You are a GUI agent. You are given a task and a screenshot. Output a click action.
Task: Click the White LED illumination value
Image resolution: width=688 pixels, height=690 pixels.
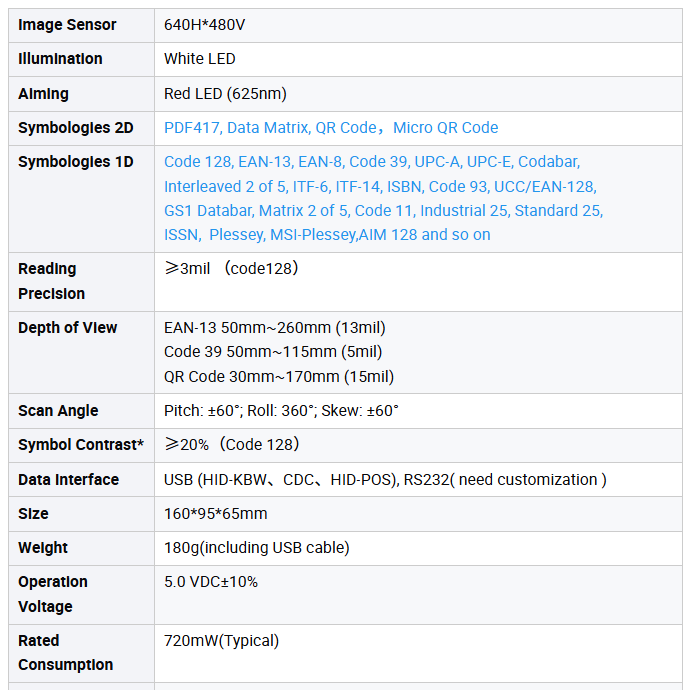pyautogui.click(x=199, y=59)
